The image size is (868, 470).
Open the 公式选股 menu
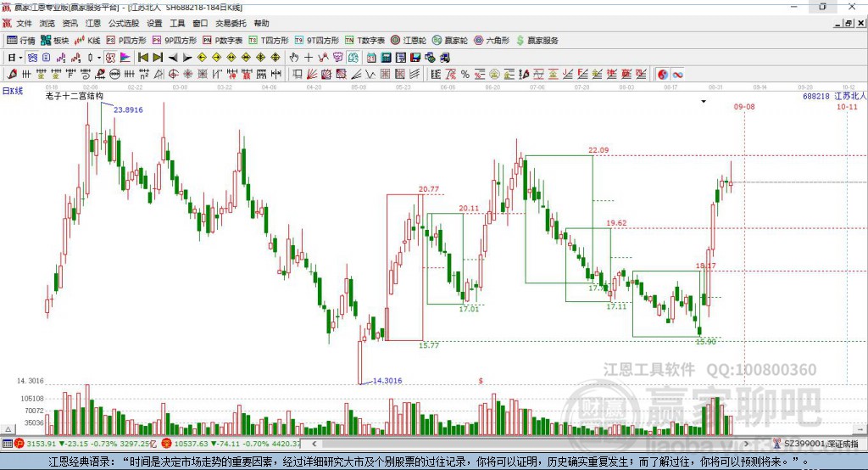tap(124, 23)
